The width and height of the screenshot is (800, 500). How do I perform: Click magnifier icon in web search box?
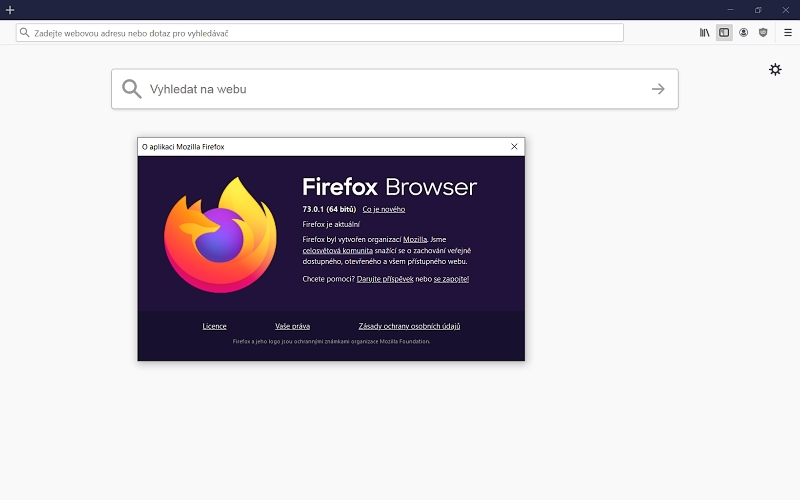(131, 89)
